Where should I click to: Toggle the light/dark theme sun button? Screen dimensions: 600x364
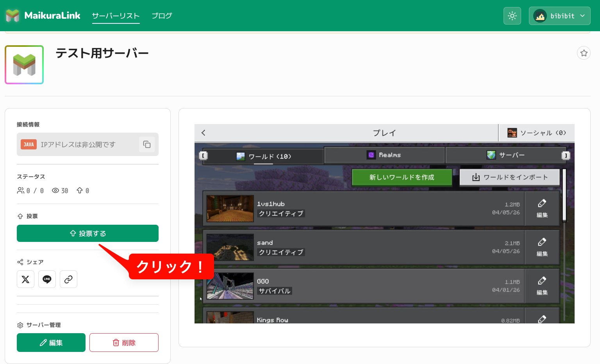point(512,16)
